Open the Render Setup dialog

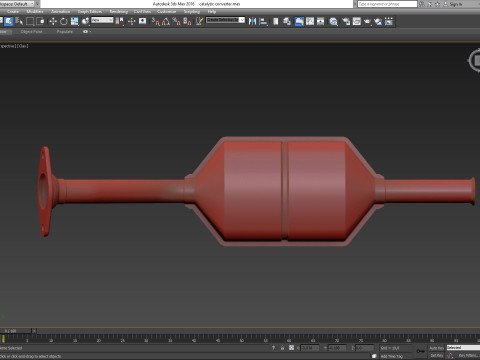click(346, 22)
